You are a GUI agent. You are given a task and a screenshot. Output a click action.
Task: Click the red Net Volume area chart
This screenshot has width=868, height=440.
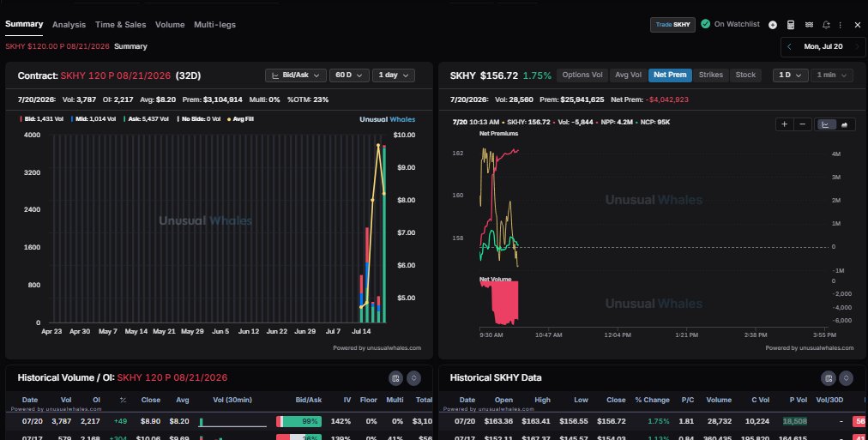[504, 302]
